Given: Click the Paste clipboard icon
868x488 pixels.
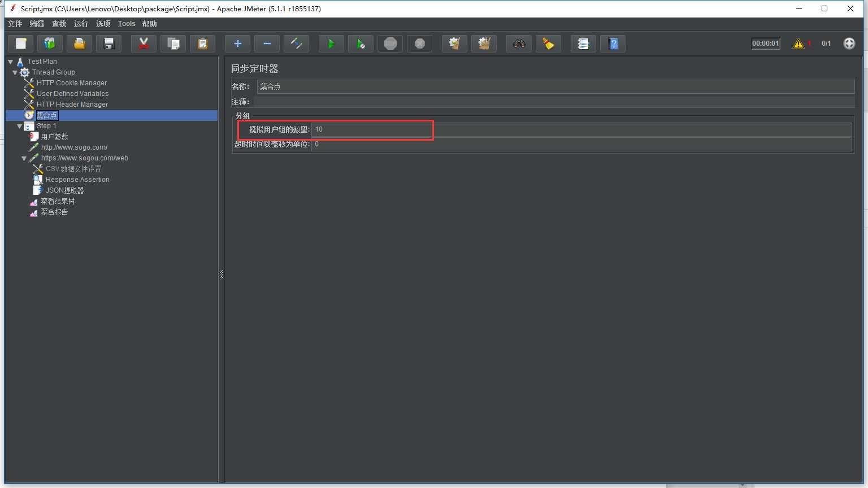Looking at the screenshot, I should coord(203,43).
